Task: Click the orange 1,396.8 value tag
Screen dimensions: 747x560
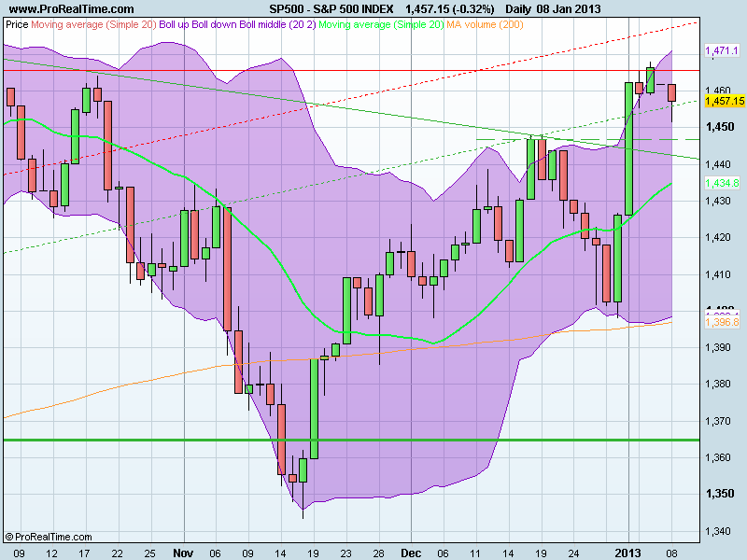Action: pos(722,322)
